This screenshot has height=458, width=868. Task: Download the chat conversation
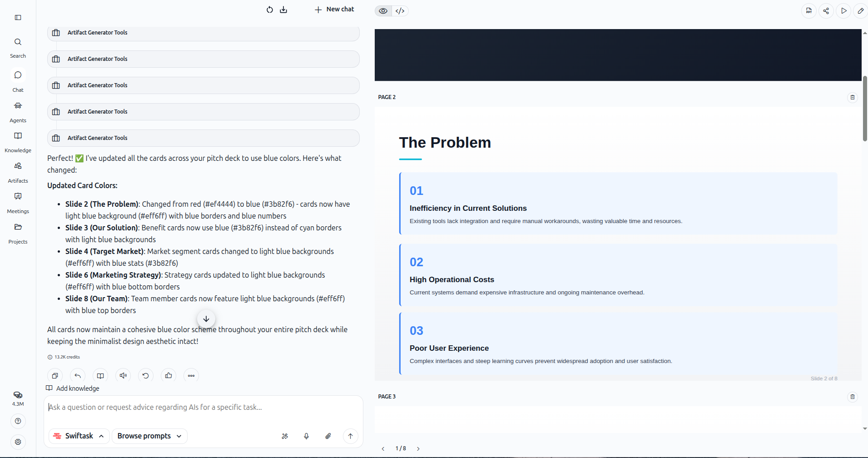tap(283, 10)
